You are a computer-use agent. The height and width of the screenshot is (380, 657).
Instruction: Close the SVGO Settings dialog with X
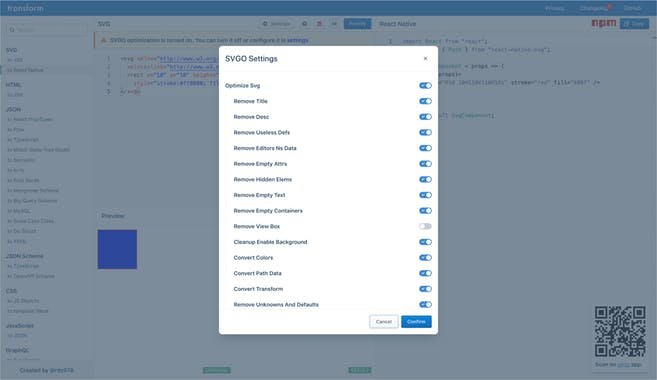(425, 59)
